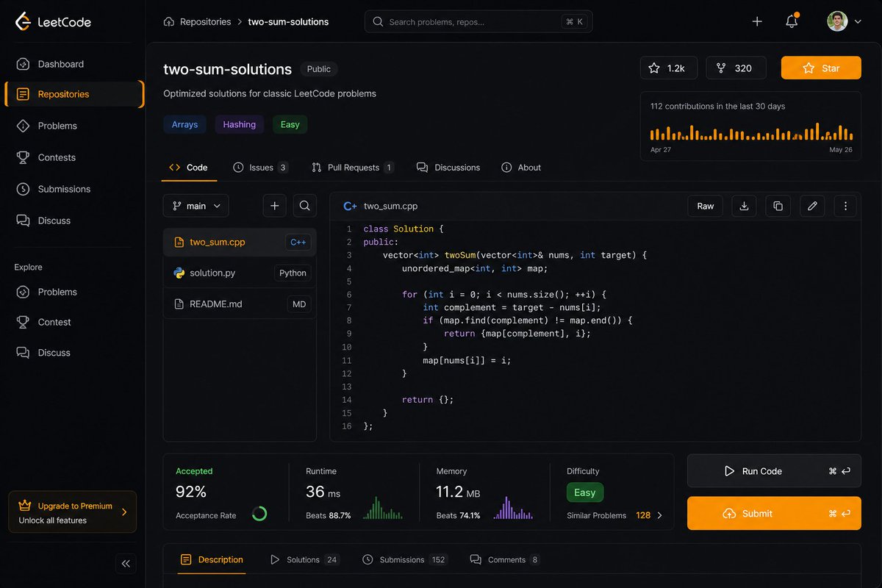Click the '11.2 MB' memory value
The width and height of the screenshot is (882, 588).
[x=458, y=492]
